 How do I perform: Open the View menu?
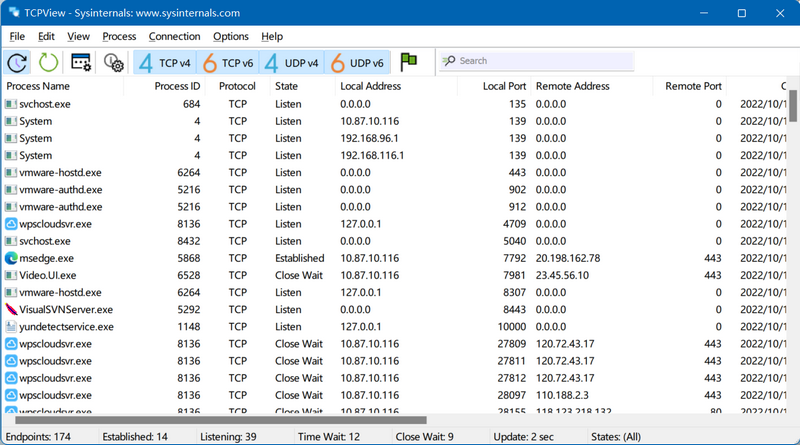pos(78,36)
